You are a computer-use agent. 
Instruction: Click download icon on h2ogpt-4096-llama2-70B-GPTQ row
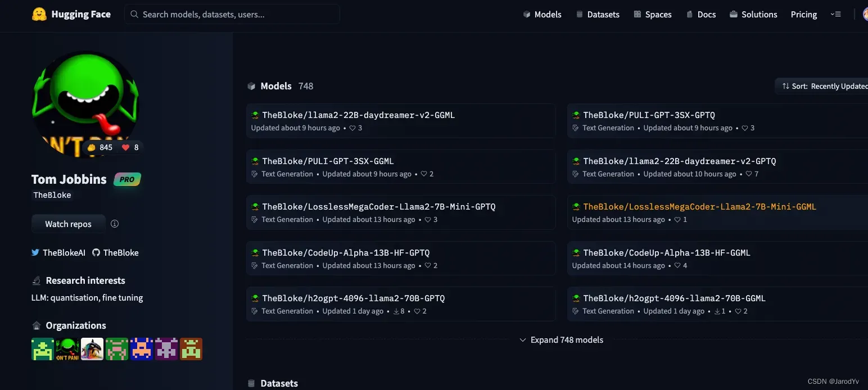pyautogui.click(x=396, y=311)
